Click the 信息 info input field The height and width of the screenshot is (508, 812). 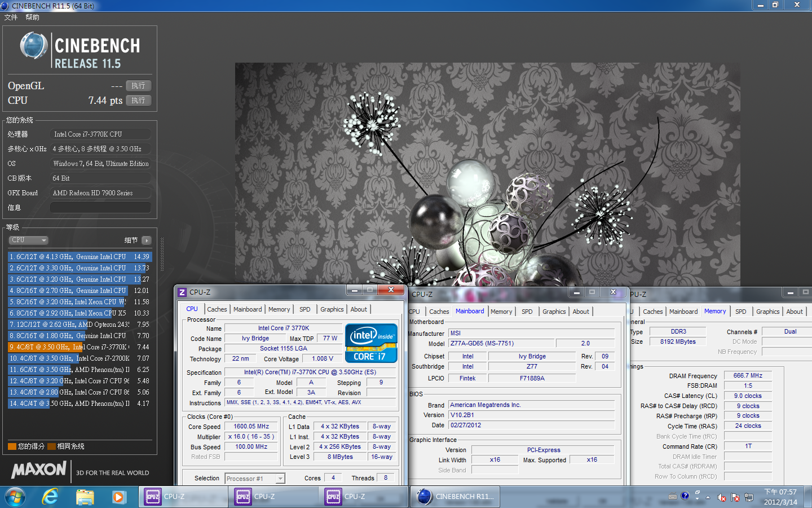[x=101, y=208]
